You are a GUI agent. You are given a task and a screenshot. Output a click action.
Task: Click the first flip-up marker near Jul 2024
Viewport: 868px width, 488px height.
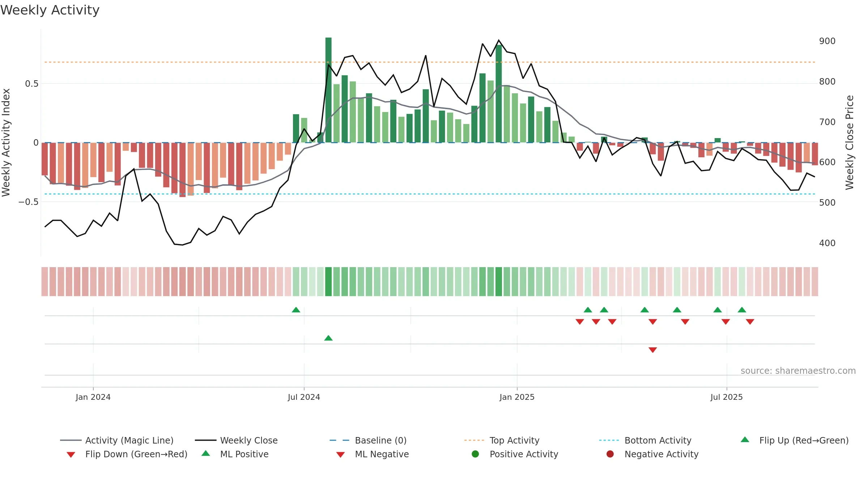click(x=296, y=310)
